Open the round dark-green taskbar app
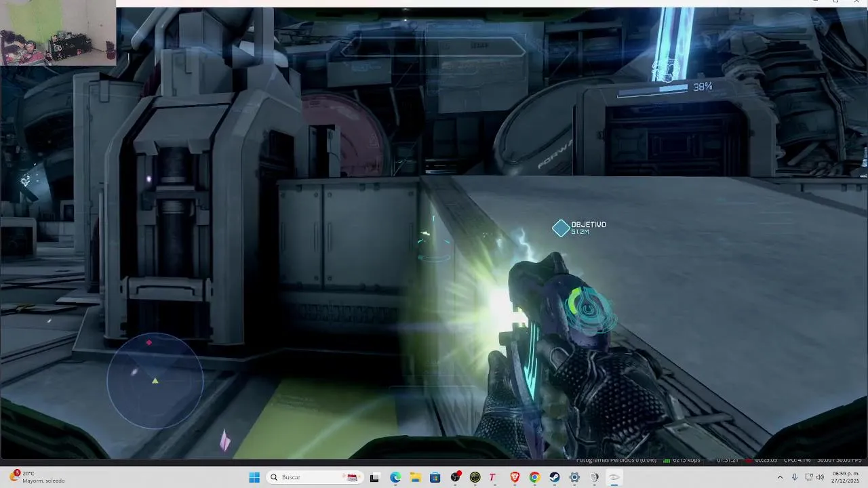This screenshot has width=868, height=488. (475, 477)
